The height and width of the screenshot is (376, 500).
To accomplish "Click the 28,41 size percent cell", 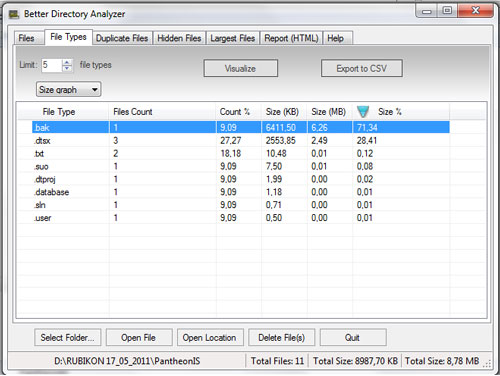I will (367, 140).
